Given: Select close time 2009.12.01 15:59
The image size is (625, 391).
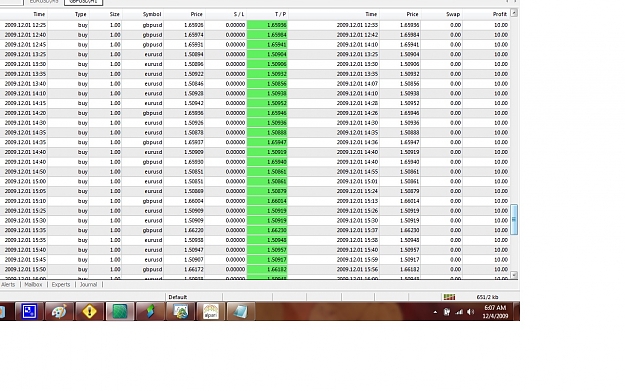Looking at the screenshot, I should coord(357,259).
